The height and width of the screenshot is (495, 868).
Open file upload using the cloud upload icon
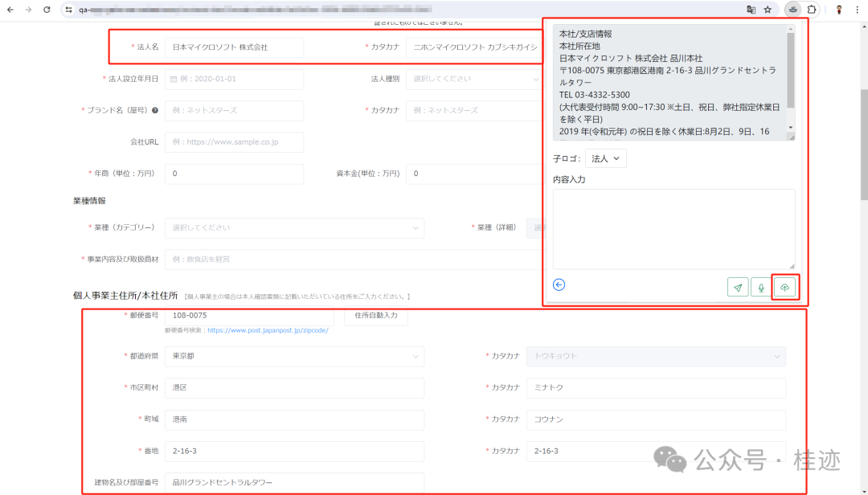pos(785,286)
